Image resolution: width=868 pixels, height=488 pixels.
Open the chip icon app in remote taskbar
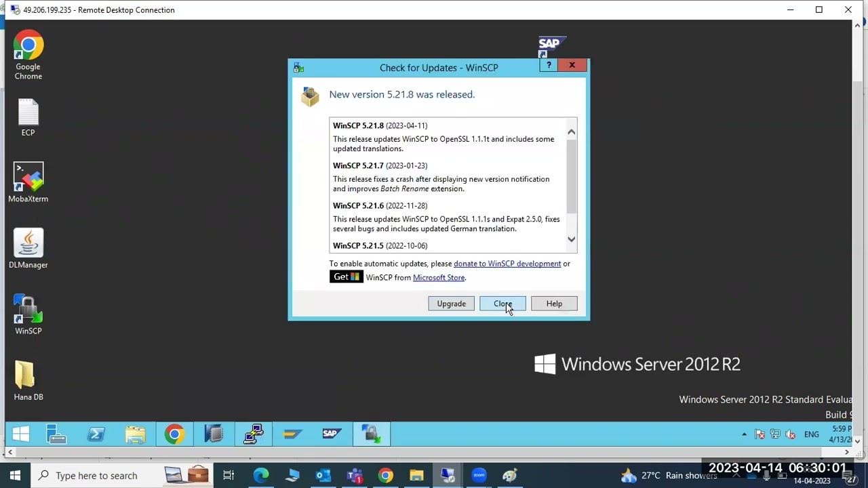point(214,434)
